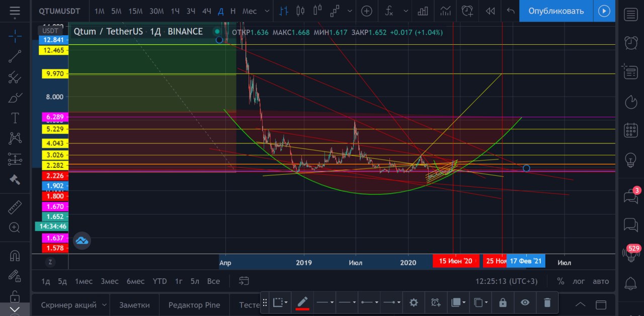Open the private messages panel
The image size is (644, 316).
630,225
